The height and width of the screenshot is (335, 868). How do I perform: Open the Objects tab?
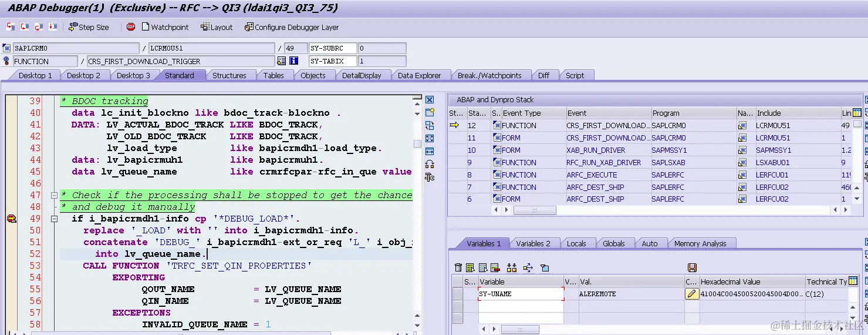[x=313, y=75]
